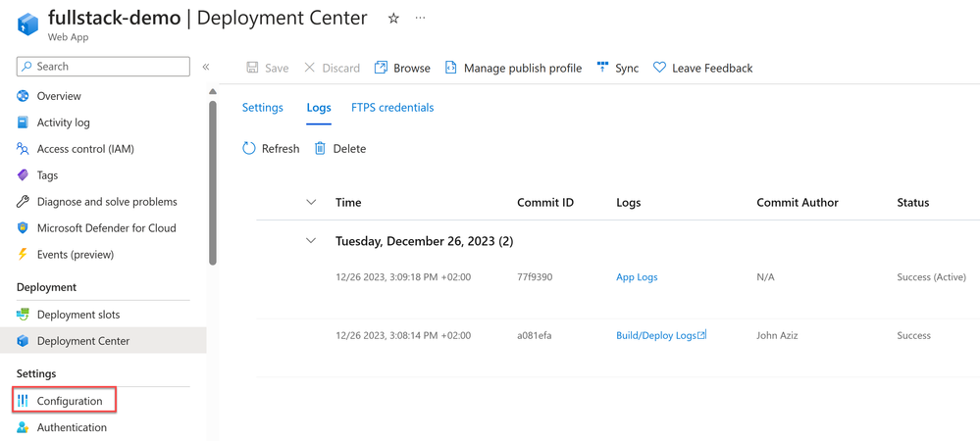Click the Time column header
Screen dimensions: 980x441
point(348,203)
